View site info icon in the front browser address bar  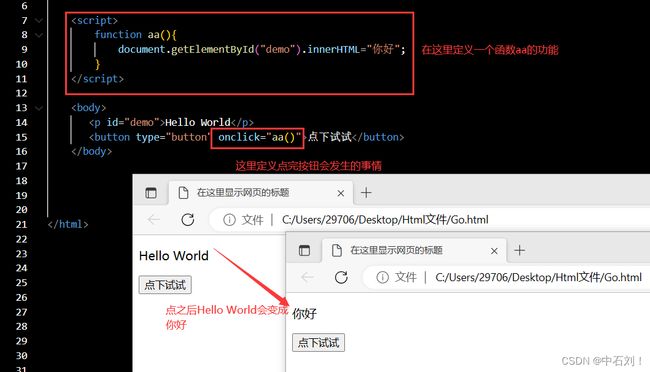pos(383,277)
